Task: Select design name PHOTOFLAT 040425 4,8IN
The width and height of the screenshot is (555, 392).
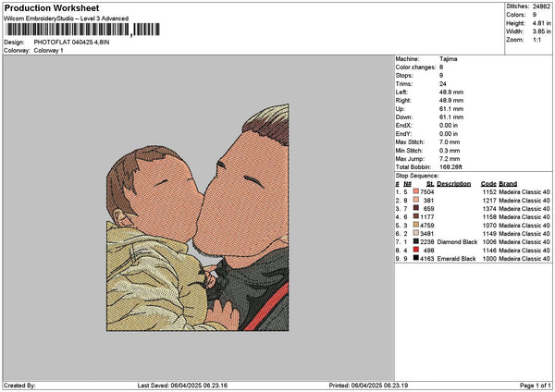Action: point(71,43)
